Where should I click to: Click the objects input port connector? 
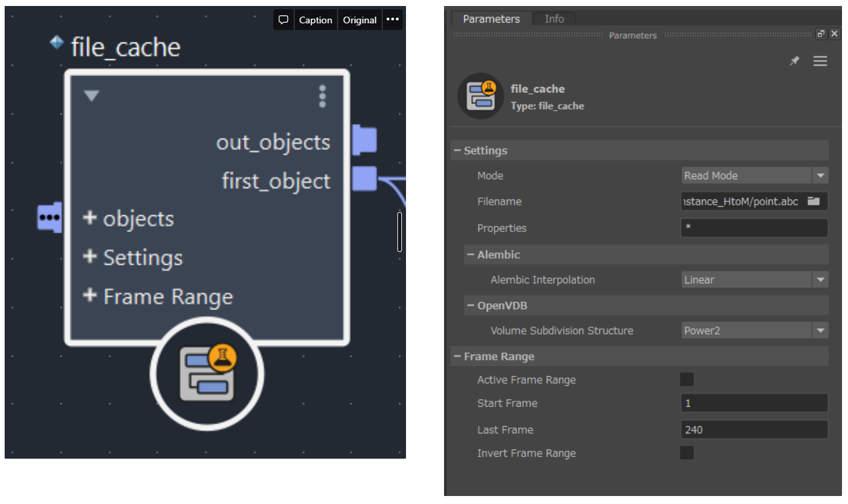[x=49, y=217]
